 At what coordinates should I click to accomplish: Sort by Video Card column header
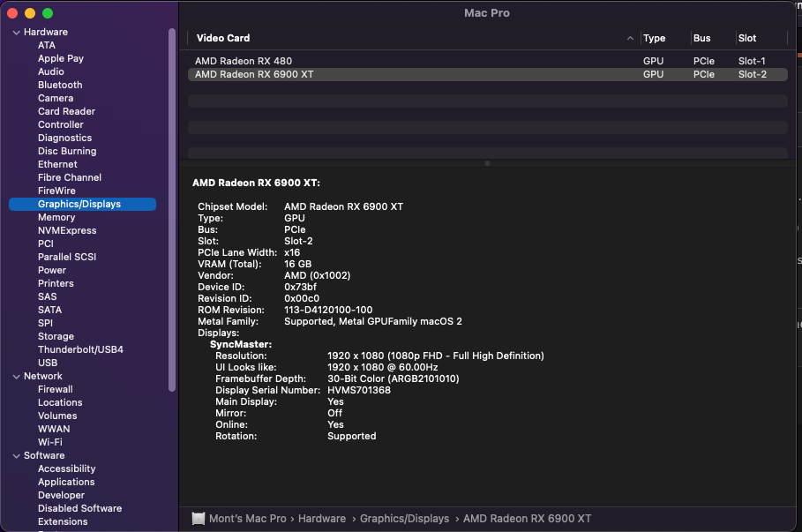(223, 38)
